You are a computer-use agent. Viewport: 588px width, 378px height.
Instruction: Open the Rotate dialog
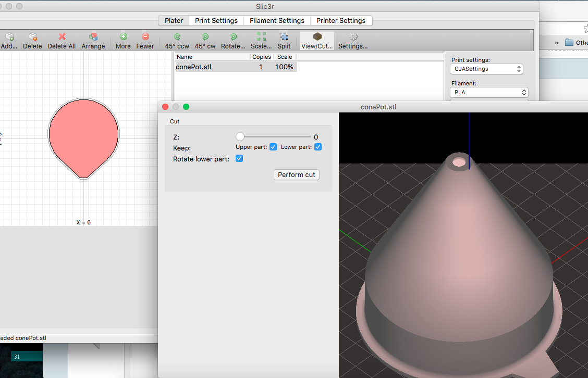click(x=233, y=37)
